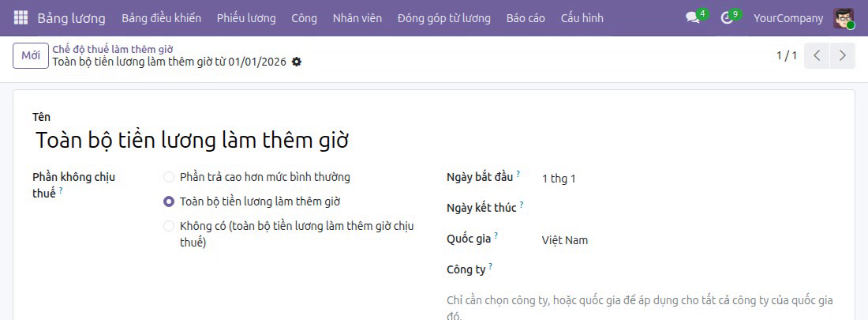Viewport: 868px width, 320px height.
Task: Open the Quốc gia Việt Nam dropdown
Action: pyautogui.click(x=687, y=240)
